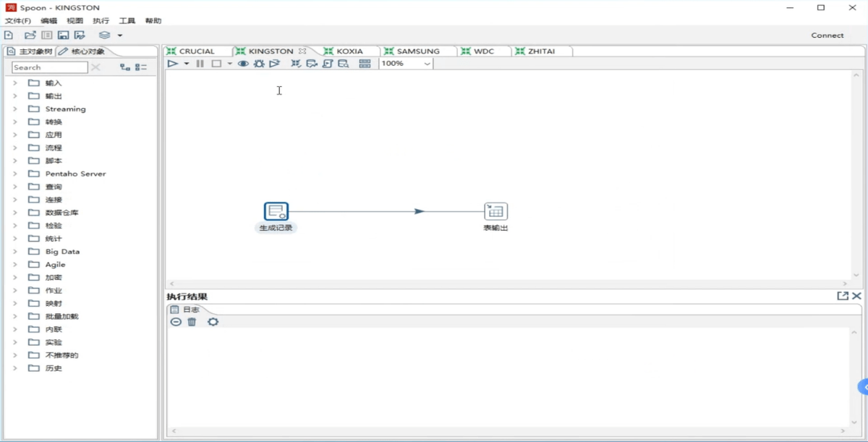The width and height of the screenshot is (868, 442).
Task: Open the 主对象树 panel tab
Action: point(30,51)
